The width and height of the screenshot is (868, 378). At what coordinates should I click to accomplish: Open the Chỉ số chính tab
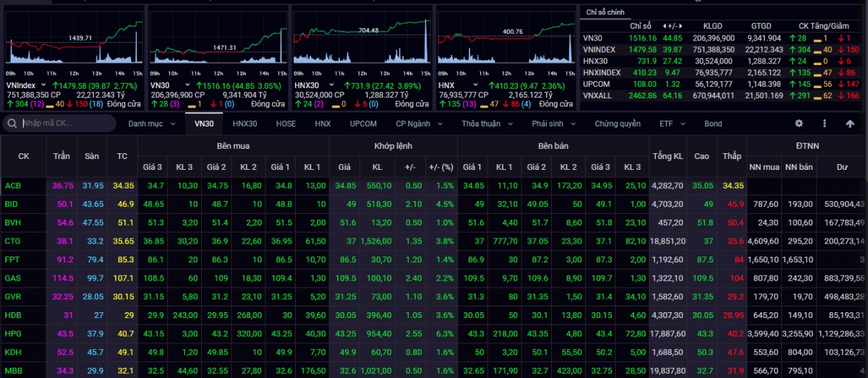pyautogui.click(x=605, y=12)
